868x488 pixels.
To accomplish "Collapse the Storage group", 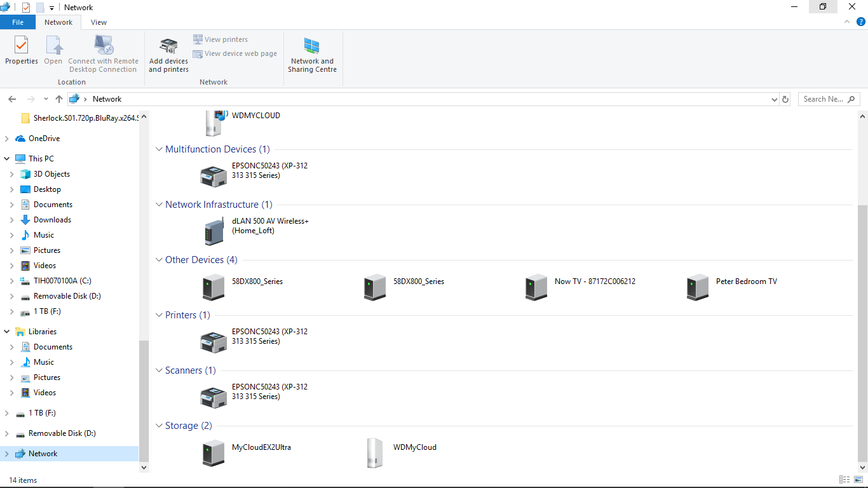I will (x=159, y=426).
